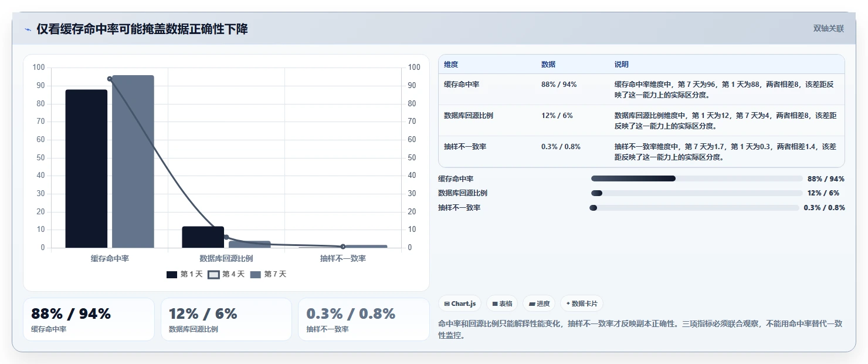The width and height of the screenshot is (868, 364).
Task: Click the 88% / 94% progress value
Action: pyautogui.click(x=826, y=178)
